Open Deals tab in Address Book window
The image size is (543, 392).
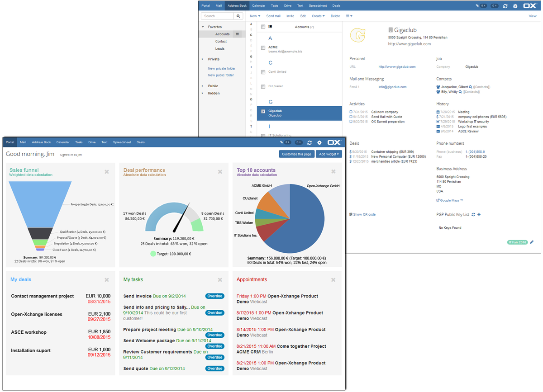(336, 6)
